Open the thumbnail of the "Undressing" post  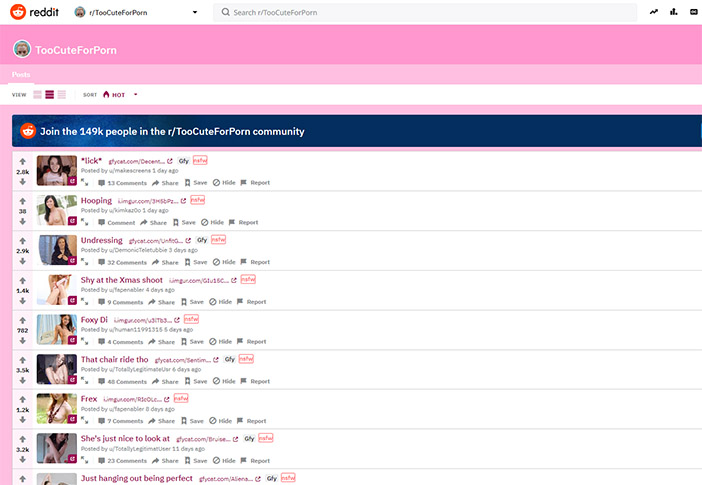click(x=57, y=250)
